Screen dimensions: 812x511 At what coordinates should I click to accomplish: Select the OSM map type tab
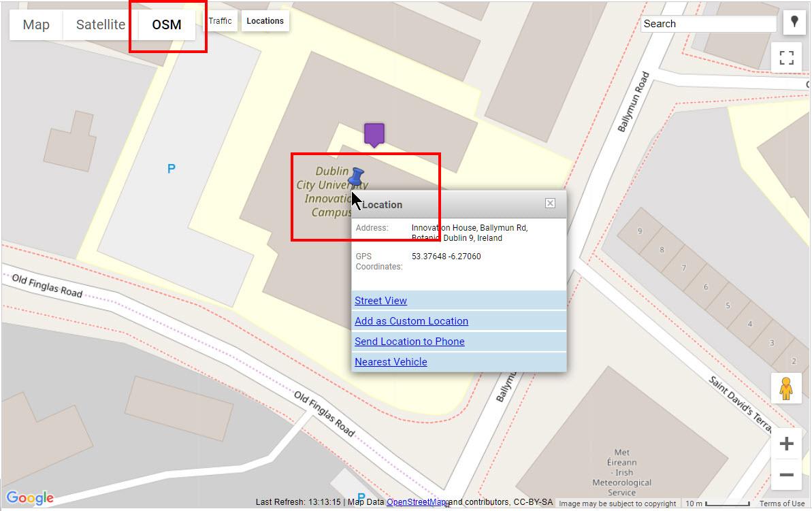tap(167, 24)
